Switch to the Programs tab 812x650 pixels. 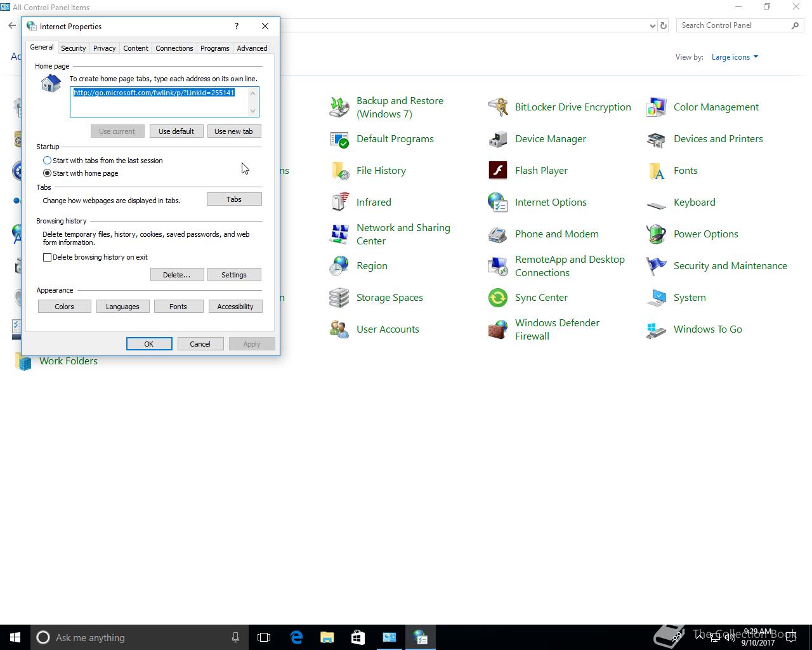pyautogui.click(x=214, y=48)
